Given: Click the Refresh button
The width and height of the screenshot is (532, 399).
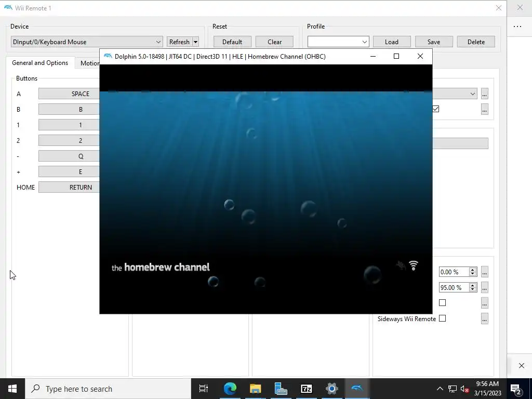Looking at the screenshot, I should pyautogui.click(x=179, y=42).
